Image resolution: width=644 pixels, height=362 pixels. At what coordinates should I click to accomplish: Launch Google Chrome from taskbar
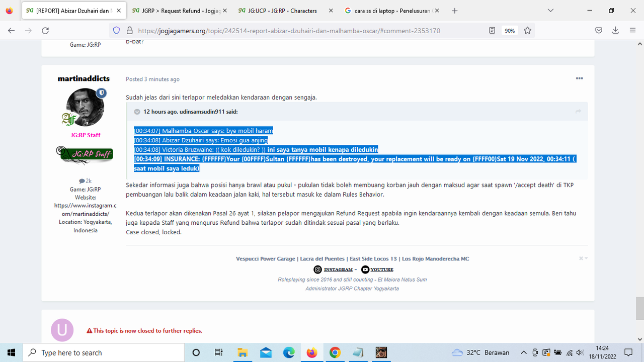pyautogui.click(x=335, y=352)
